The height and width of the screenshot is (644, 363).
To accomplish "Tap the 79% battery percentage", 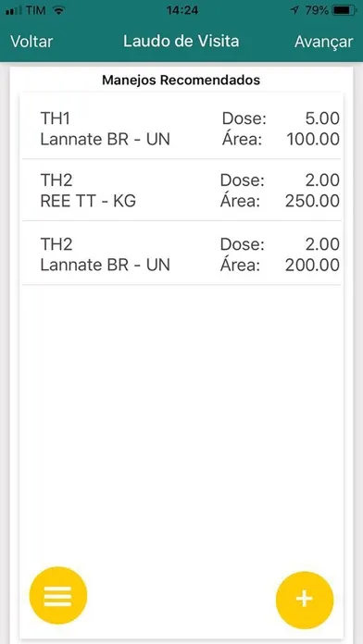I will point(317,11).
